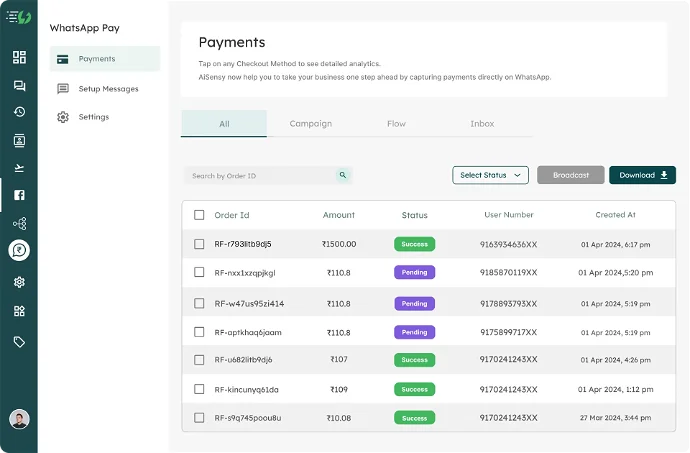This screenshot has height=453, width=690.
Task: Open the live chat icon in sidebar
Action: (19, 86)
